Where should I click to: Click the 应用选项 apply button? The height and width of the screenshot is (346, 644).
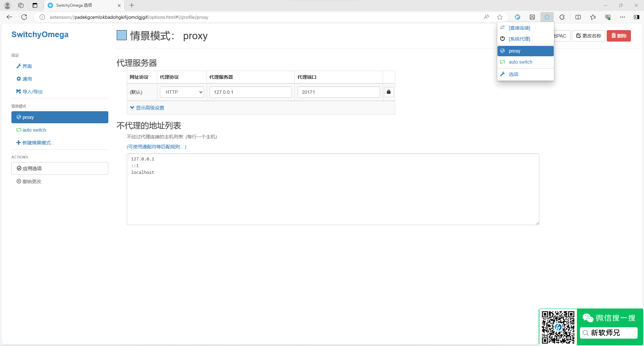pos(60,168)
